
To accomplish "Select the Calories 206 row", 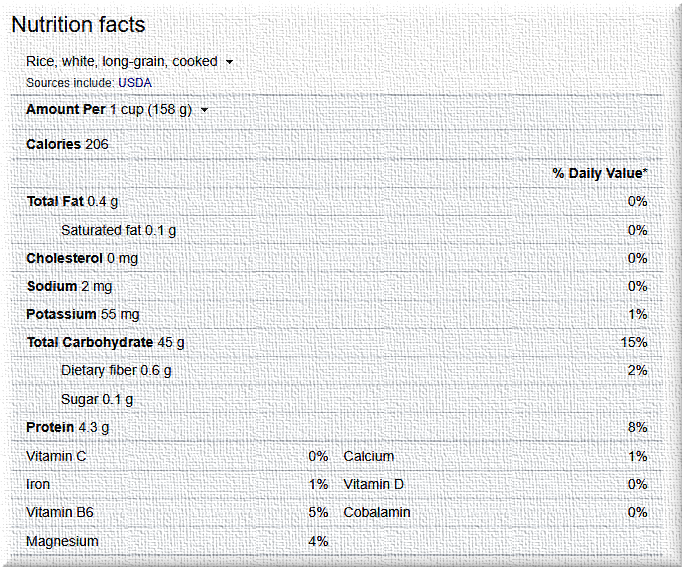I will 67,144.
